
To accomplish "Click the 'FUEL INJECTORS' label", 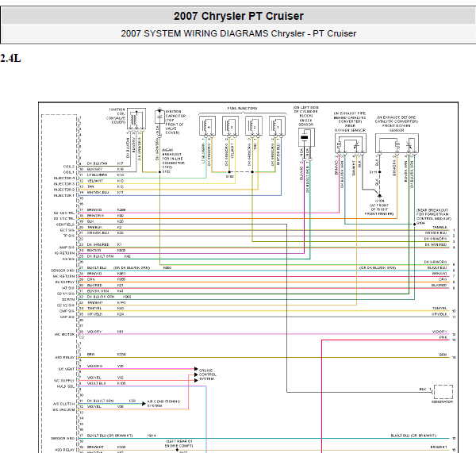I will click(242, 108).
